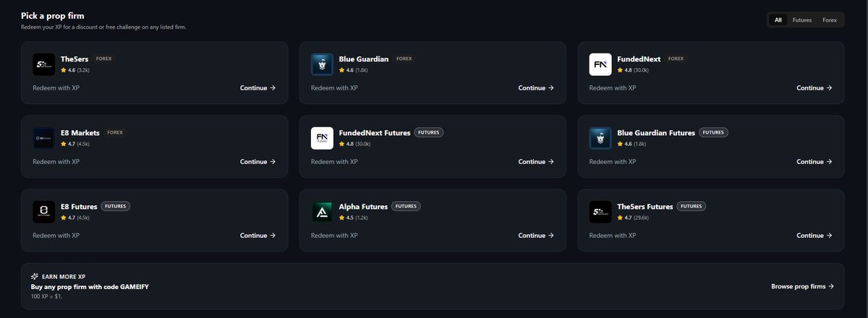
Task: Continue with The5ers forex firm
Action: point(258,88)
